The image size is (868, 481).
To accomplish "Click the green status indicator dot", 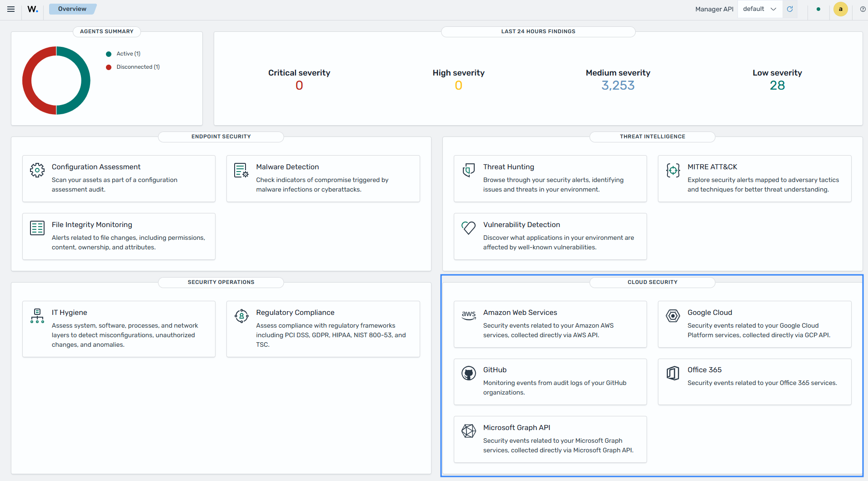I will (x=818, y=9).
